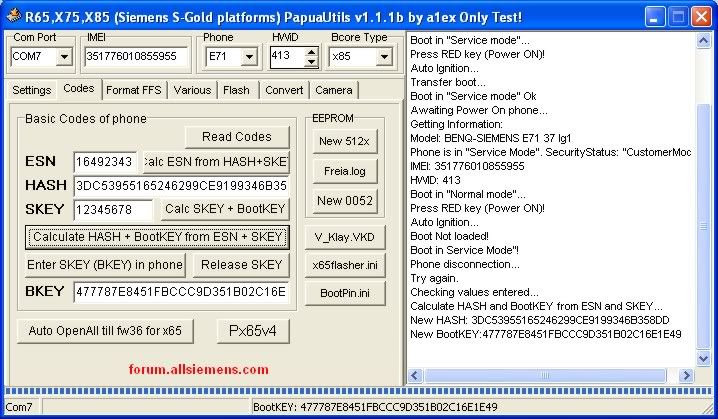The image size is (718, 419).
Task: Click the 'Boot Not loaded!' log line
Action: [449, 236]
